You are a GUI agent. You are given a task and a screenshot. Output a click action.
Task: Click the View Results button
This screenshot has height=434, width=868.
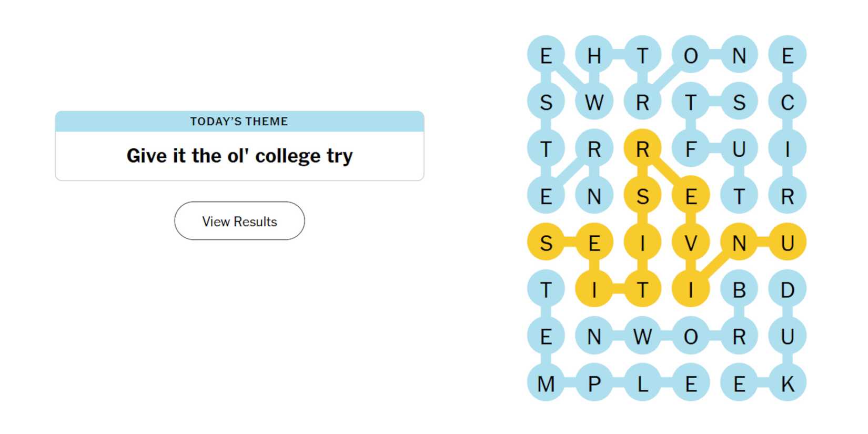(x=239, y=221)
